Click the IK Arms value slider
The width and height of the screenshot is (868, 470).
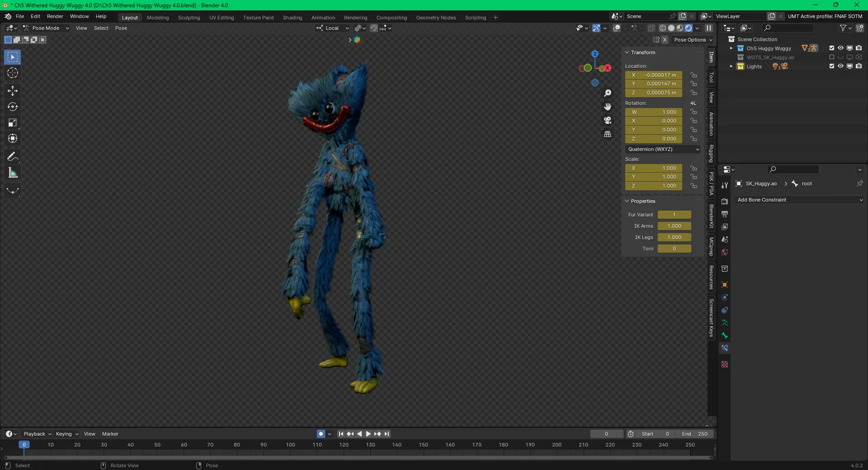point(674,226)
